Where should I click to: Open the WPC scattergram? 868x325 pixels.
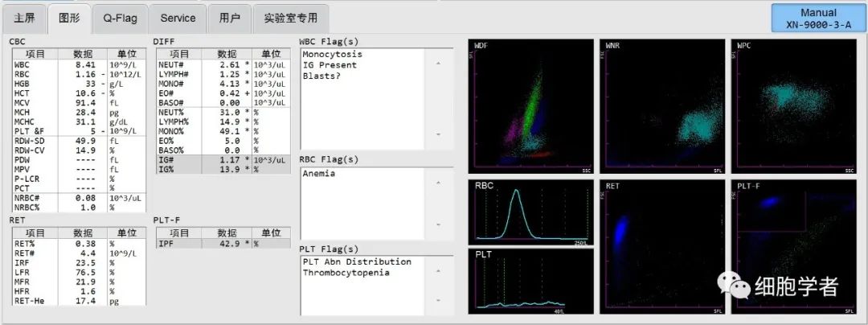(x=794, y=106)
